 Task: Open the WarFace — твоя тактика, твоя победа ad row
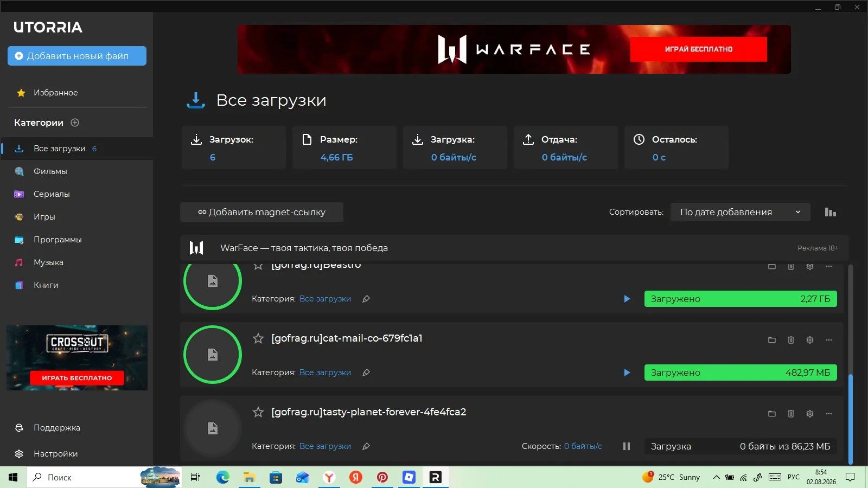[514, 248]
